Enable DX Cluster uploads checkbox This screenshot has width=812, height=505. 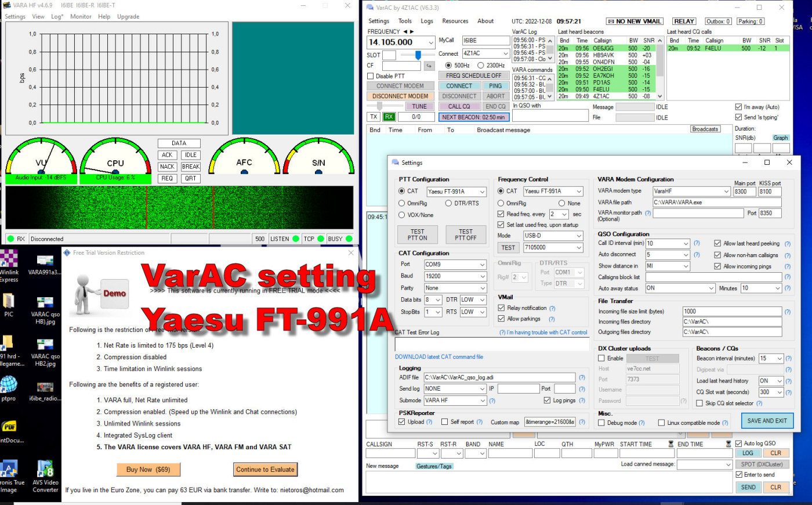click(601, 359)
